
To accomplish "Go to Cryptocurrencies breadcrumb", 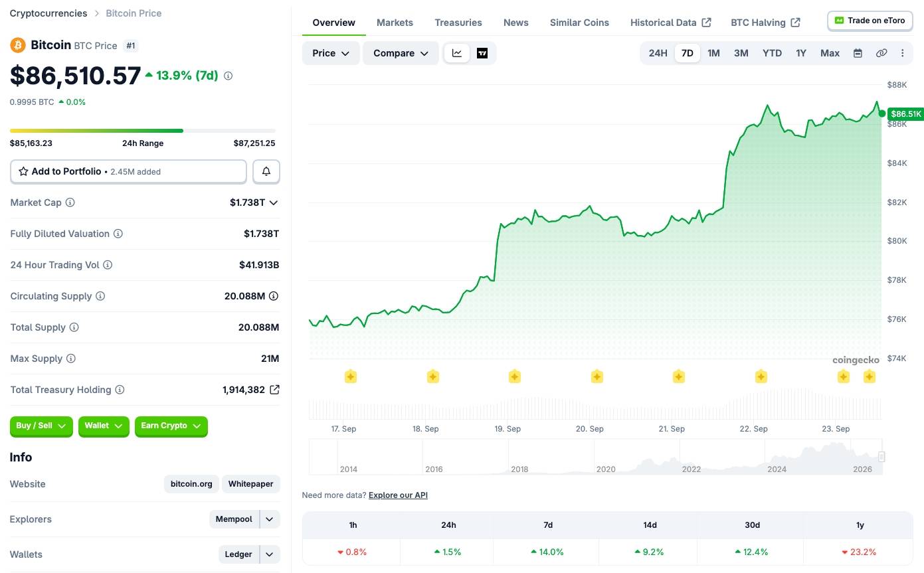I will (48, 13).
